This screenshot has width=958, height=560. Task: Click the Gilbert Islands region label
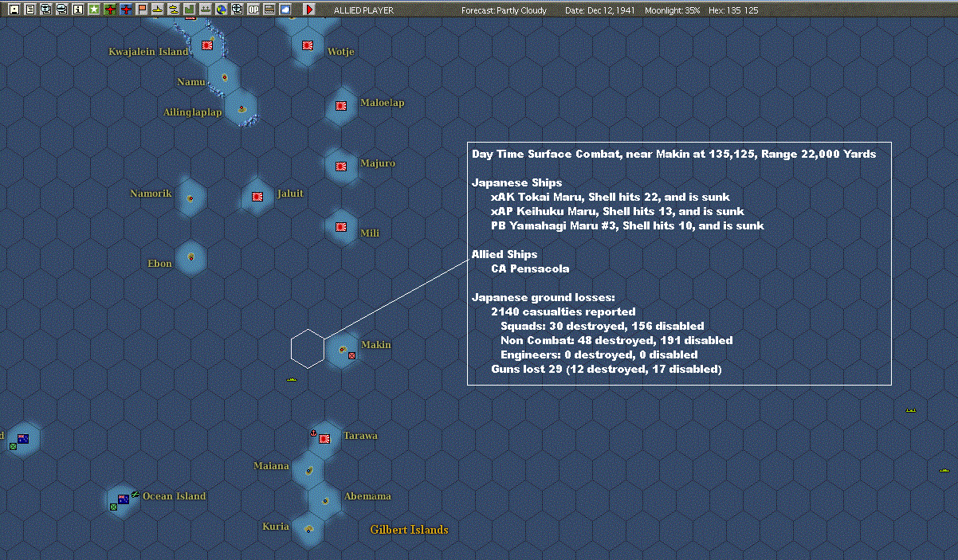coord(410,530)
